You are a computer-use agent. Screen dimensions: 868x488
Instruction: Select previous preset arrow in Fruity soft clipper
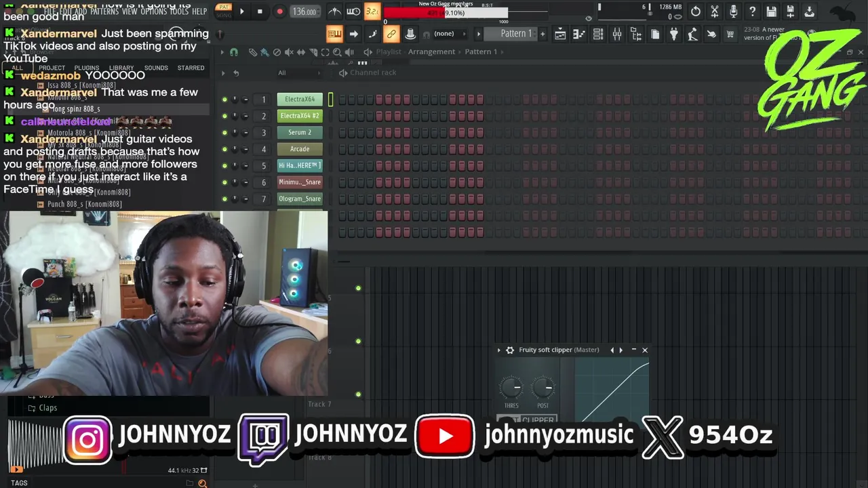(612, 350)
